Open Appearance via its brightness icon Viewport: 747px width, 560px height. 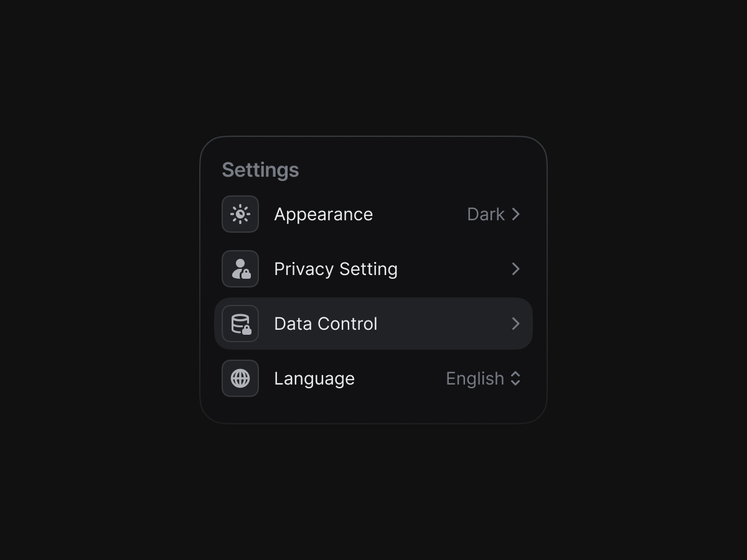240,214
